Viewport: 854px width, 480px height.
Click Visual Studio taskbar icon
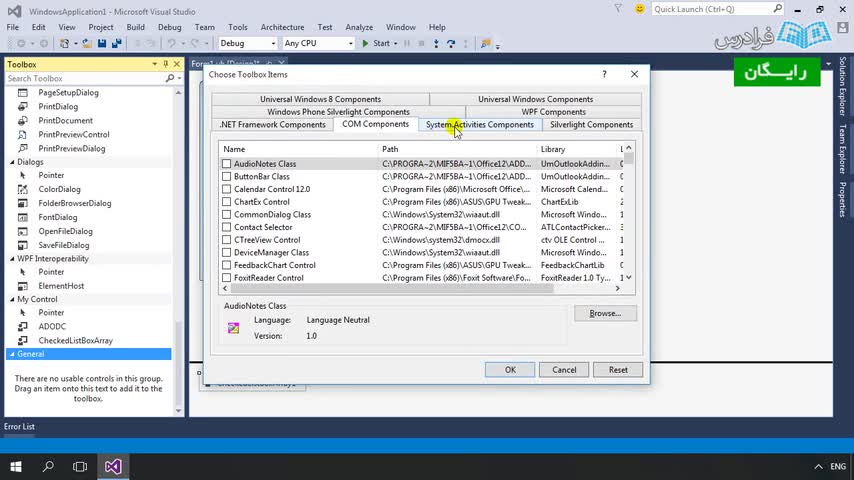(113, 466)
